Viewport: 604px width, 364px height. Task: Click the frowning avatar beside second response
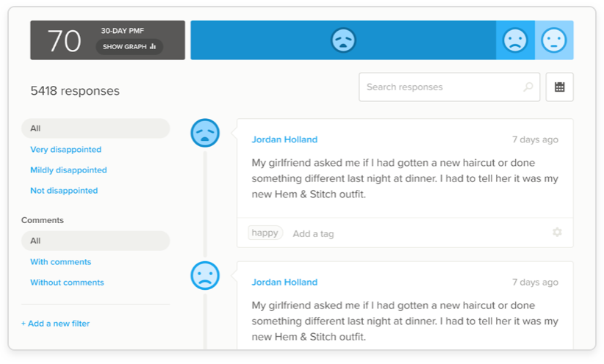click(x=205, y=275)
